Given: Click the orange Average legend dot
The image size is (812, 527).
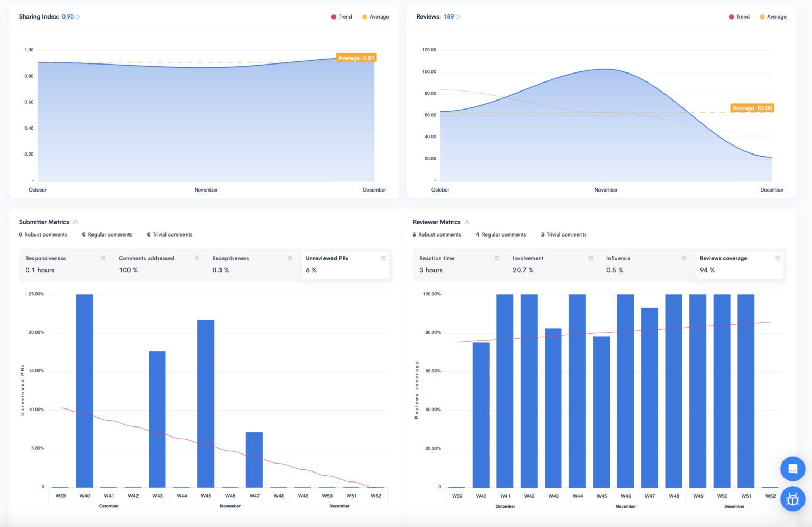Looking at the screenshot, I should pos(365,16).
